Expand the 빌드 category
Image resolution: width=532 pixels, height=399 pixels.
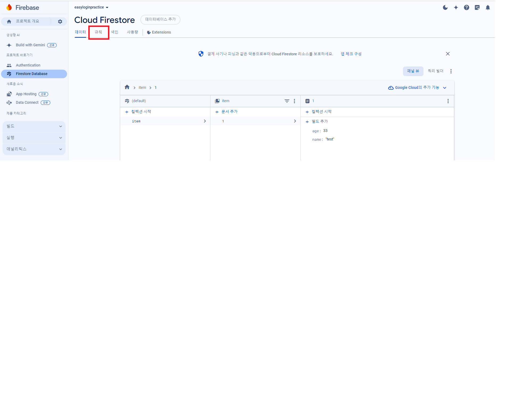34,126
